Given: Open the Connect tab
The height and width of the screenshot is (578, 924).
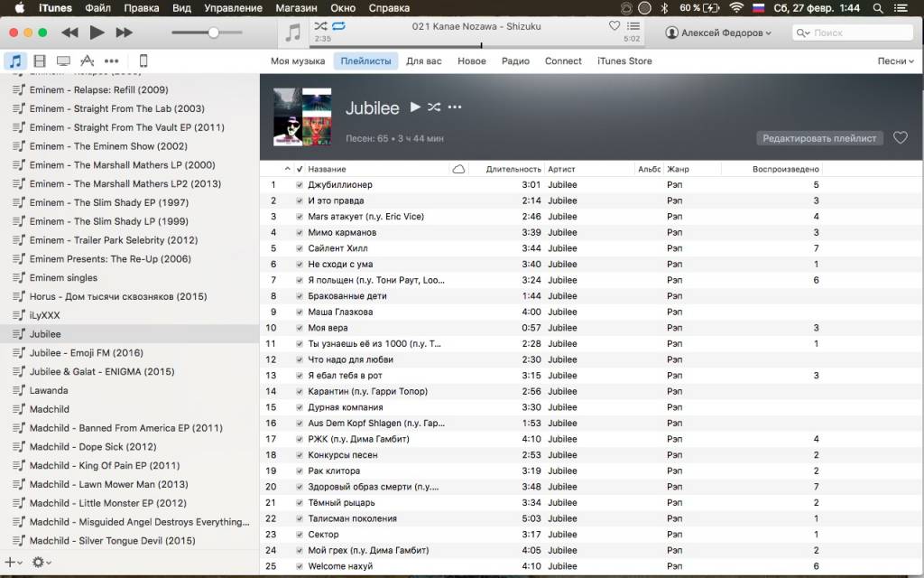Looking at the screenshot, I should (x=563, y=61).
